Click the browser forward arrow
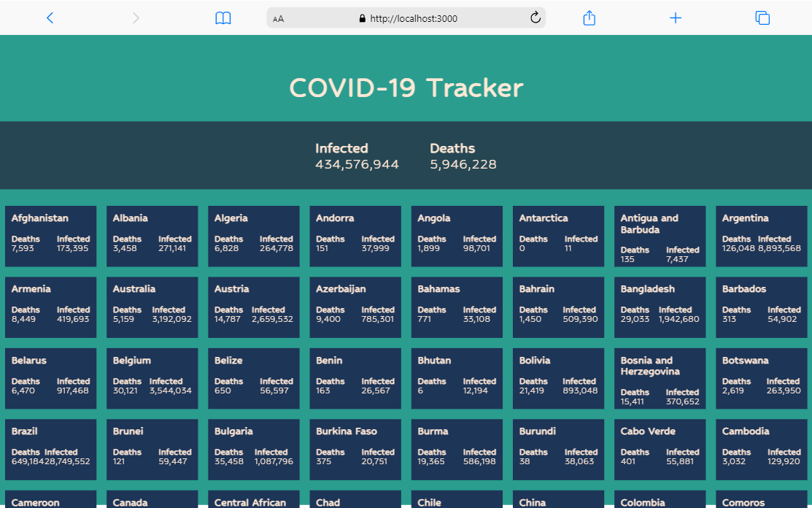Viewport: 812px width, 508px height. (136, 18)
